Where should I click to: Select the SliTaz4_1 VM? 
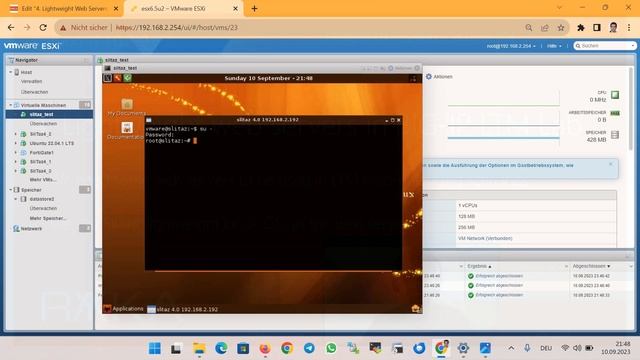coord(40,162)
